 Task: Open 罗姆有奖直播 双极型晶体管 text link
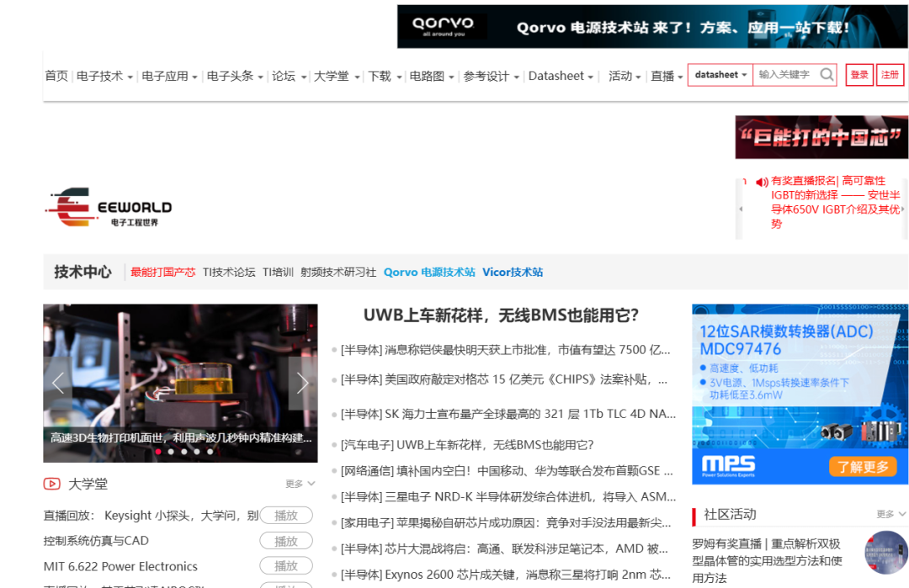(x=767, y=561)
